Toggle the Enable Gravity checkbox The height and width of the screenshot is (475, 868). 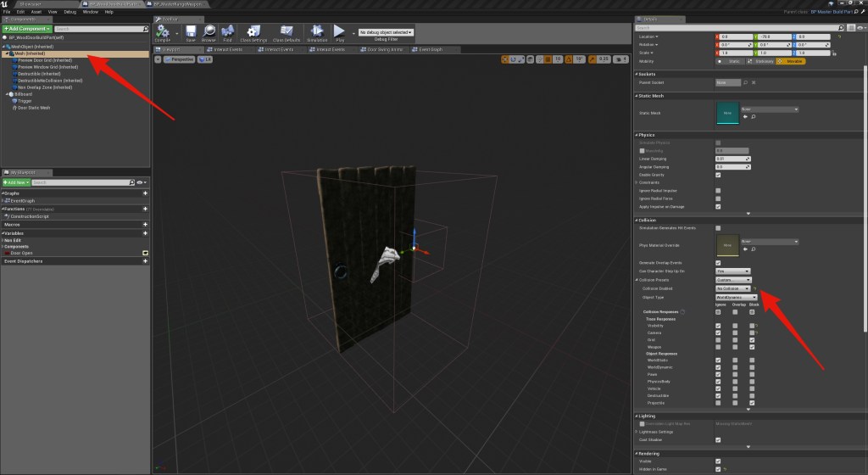click(x=718, y=175)
